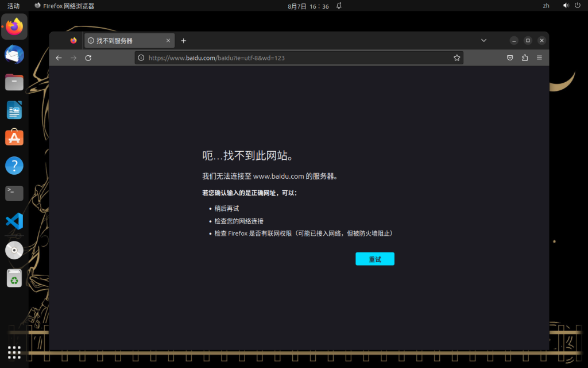
Task: Open the Help question mark icon
Action: (14, 166)
